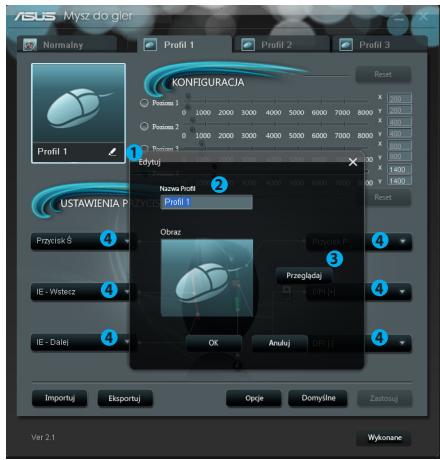This screenshot has height=460, width=440.
Task: Open the Przycisk Ś dropdown
Action: (x=81, y=241)
